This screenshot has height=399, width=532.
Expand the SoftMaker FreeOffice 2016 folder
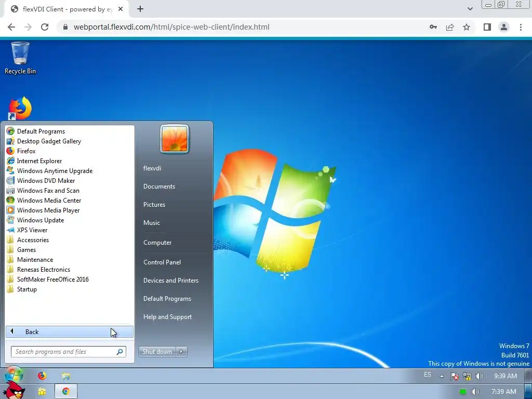[x=47, y=279]
